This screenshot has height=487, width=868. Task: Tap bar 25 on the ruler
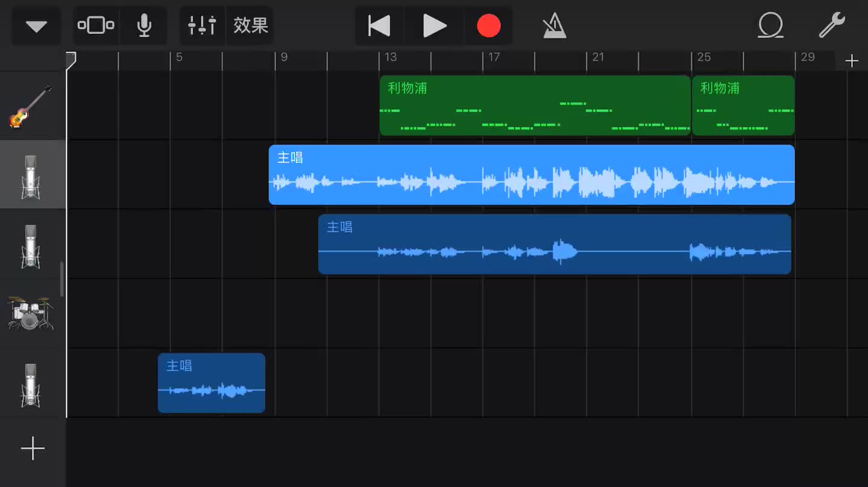(x=703, y=58)
